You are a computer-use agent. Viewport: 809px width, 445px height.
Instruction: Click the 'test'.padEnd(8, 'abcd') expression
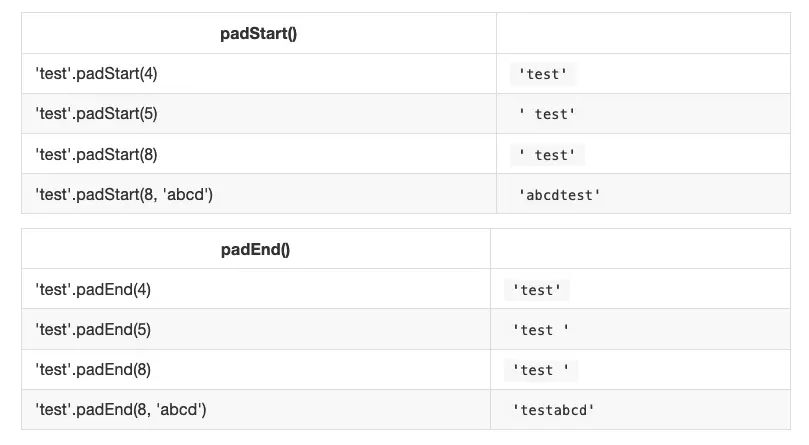(121, 409)
